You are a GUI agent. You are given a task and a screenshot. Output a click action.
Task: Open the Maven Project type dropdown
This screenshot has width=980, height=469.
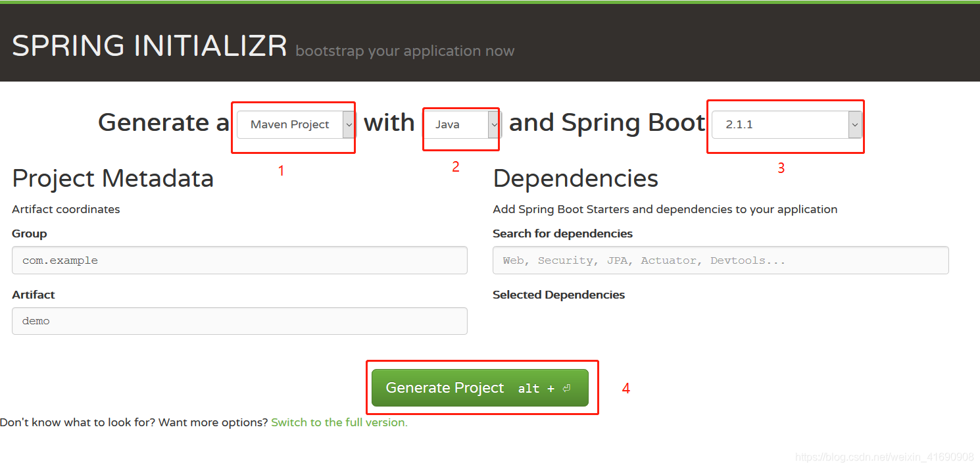pos(296,124)
